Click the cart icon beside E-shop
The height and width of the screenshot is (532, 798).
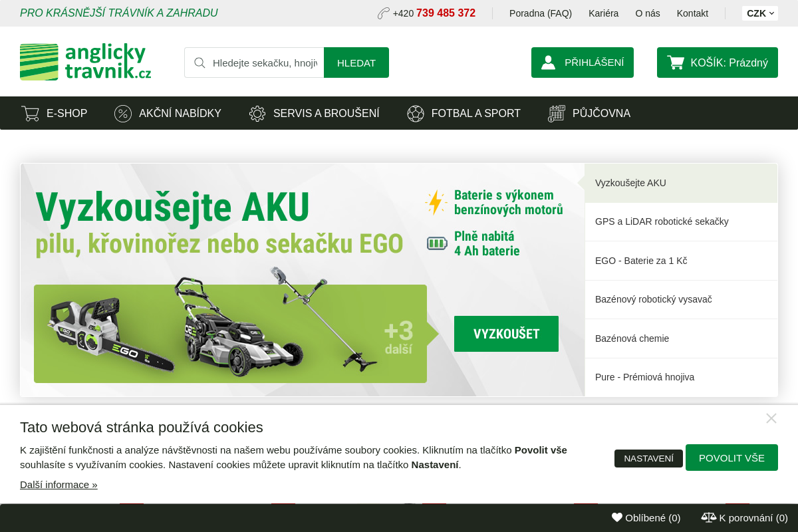(30, 114)
